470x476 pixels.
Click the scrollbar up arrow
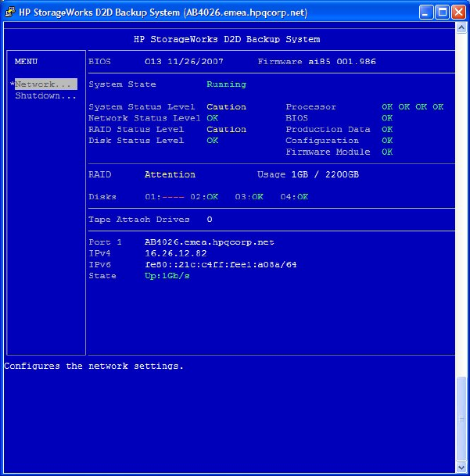coord(461,28)
